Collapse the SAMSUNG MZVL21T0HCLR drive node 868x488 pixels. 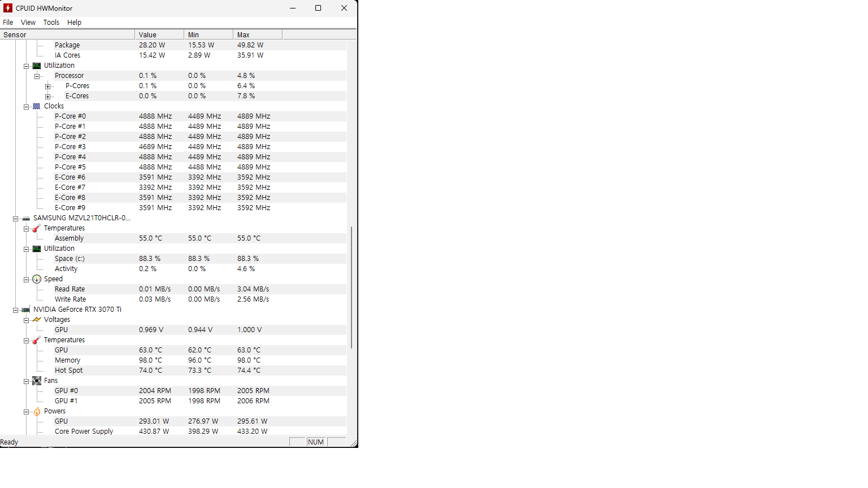tap(15, 219)
